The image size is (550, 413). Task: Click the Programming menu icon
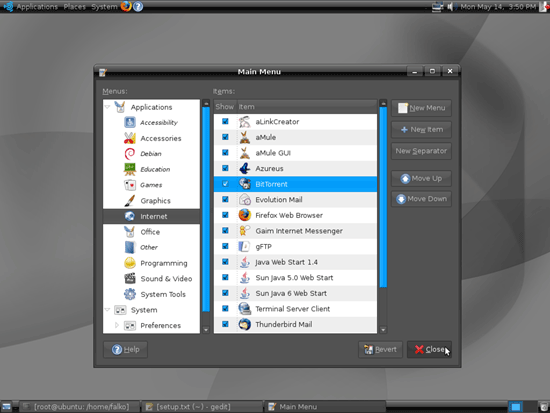[130, 263]
